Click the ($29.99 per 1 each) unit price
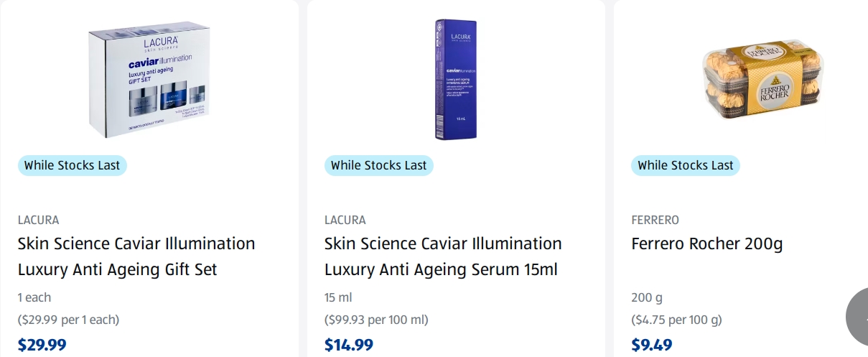This screenshot has height=357, width=868. [68, 320]
